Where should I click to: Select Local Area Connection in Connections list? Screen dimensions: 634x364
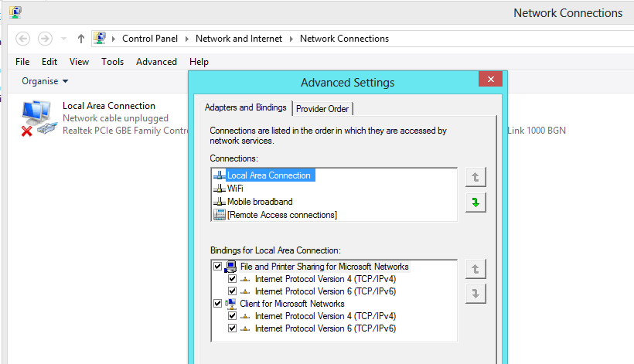[x=269, y=175]
